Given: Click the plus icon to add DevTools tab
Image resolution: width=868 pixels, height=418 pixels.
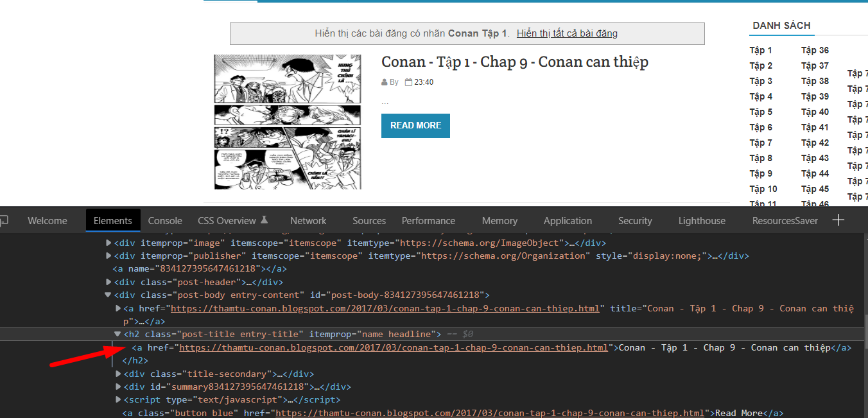Looking at the screenshot, I should (838, 220).
